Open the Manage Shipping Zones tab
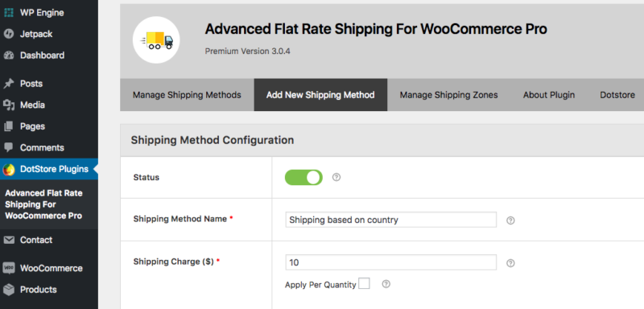This screenshot has height=309, width=644. coord(449,95)
